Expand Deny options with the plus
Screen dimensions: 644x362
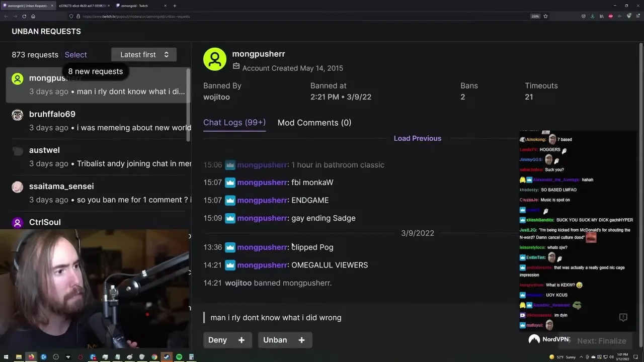tap(242, 340)
